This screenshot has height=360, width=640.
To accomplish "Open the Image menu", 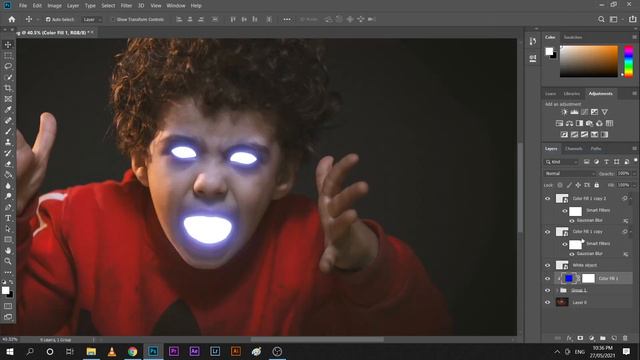I will 54,6.
